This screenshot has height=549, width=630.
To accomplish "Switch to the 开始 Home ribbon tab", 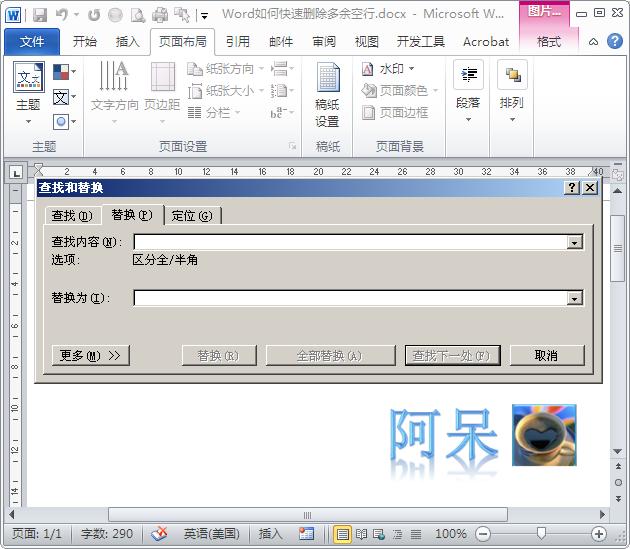I will [85, 41].
